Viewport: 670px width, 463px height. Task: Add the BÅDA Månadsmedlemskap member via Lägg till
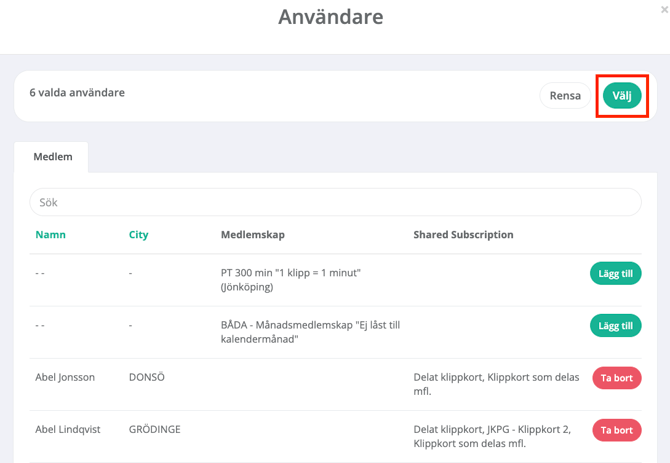[x=615, y=326]
